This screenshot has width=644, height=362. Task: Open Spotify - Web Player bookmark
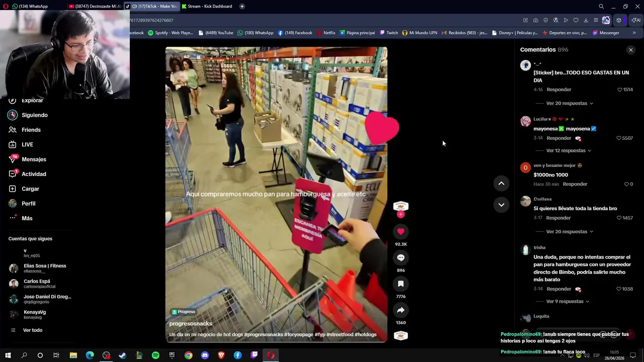pyautogui.click(x=170, y=33)
